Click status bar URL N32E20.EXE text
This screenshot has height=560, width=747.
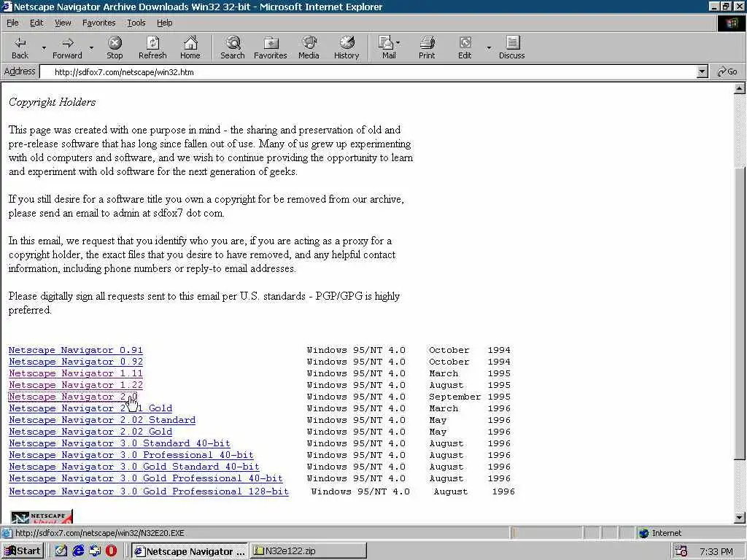coord(99,533)
